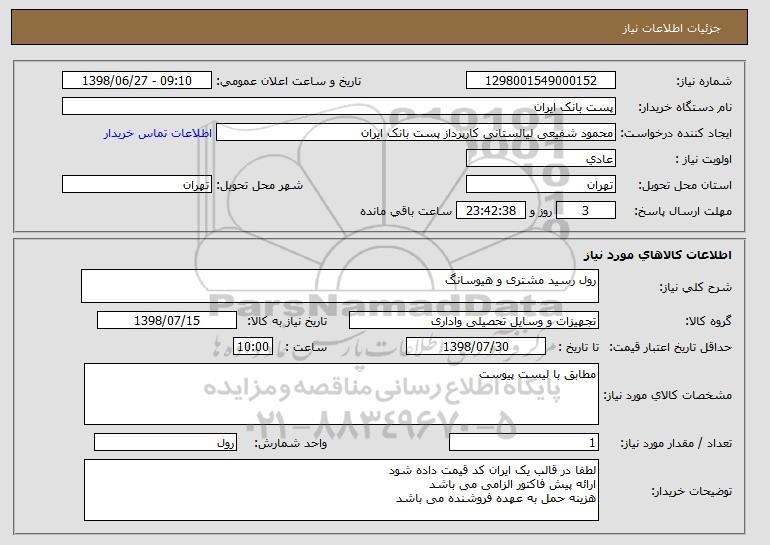Click the label تاریخ و ساعت اعلان عمومی
Image resolution: width=770 pixels, height=545 pixels.
click(x=289, y=82)
